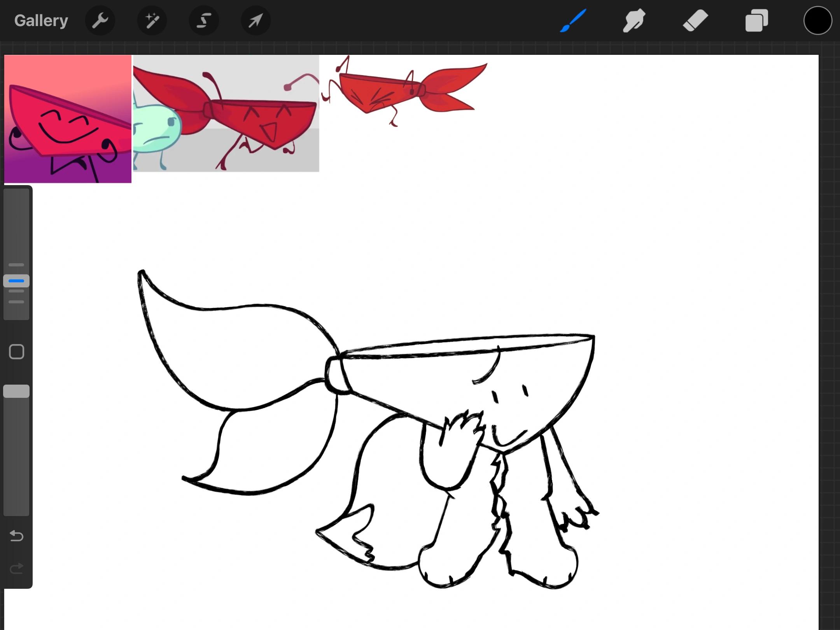The height and width of the screenshot is (630, 840).
Task: Click the gray background reference image
Action: 226,113
